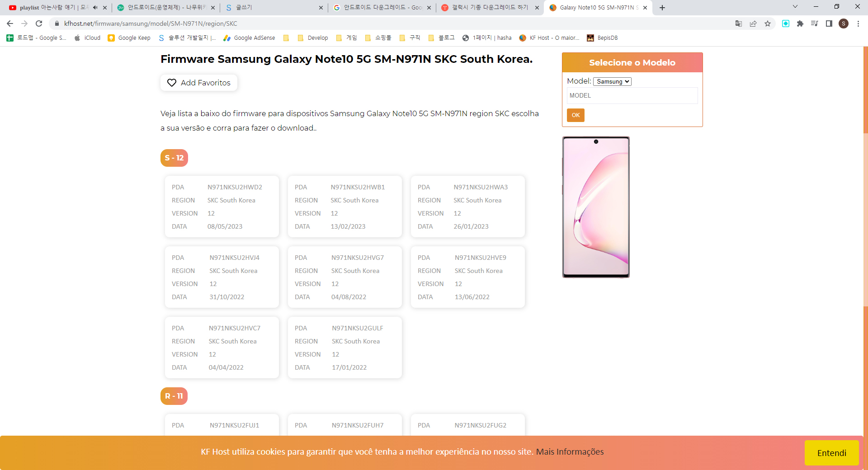Open firmware N971NKSU2FUH7 card
Image resolution: width=868 pixels, height=470 pixels.
345,425
